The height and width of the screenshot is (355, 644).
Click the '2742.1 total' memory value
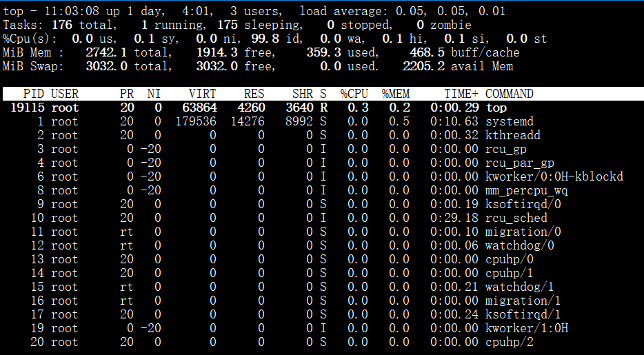click(128, 52)
